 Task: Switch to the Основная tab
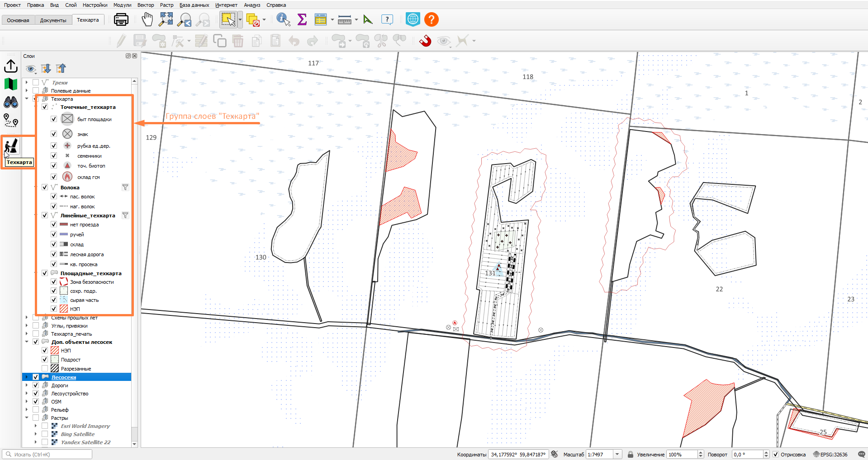pos(18,20)
